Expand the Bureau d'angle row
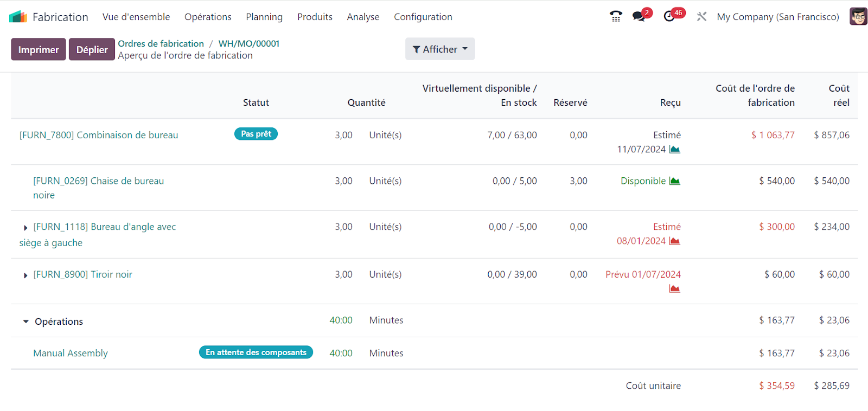Image resolution: width=868 pixels, height=411 pixels. point(25,228)
